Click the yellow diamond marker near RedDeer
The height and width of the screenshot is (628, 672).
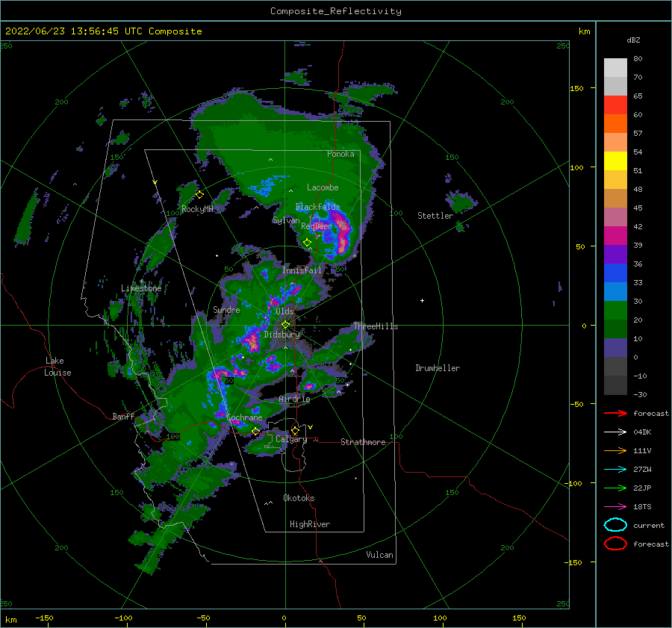pos(308,243)
